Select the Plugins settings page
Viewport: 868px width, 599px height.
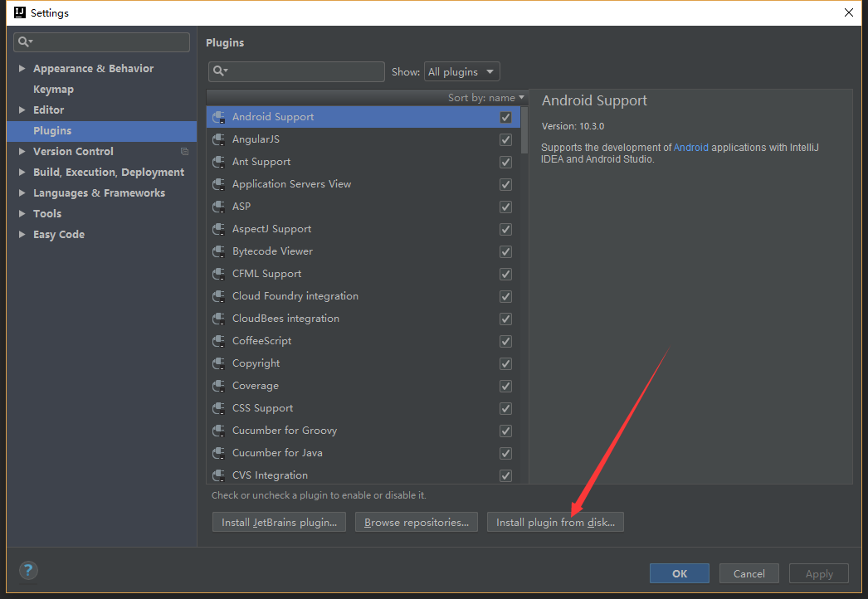(x=102, y=130)
